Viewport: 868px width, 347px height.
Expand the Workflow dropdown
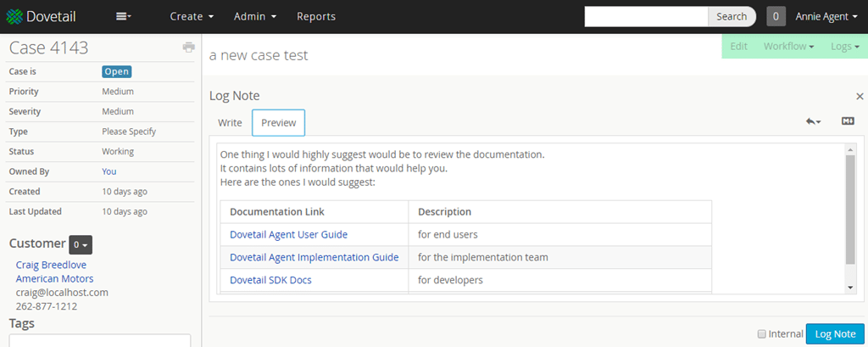(x=788, y=47)
